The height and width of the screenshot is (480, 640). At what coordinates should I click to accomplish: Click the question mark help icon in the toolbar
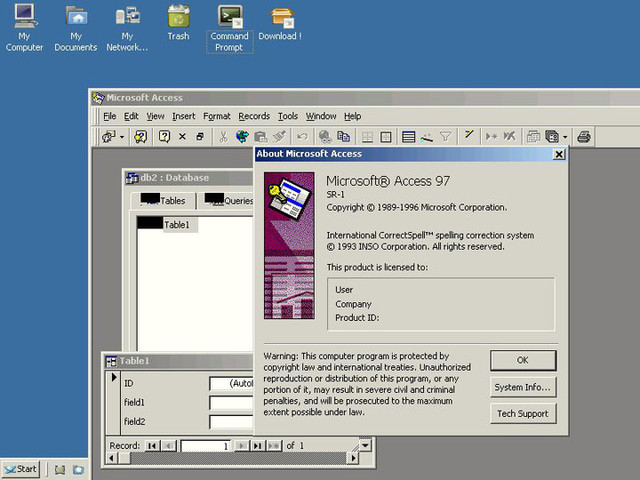[164, 136]
